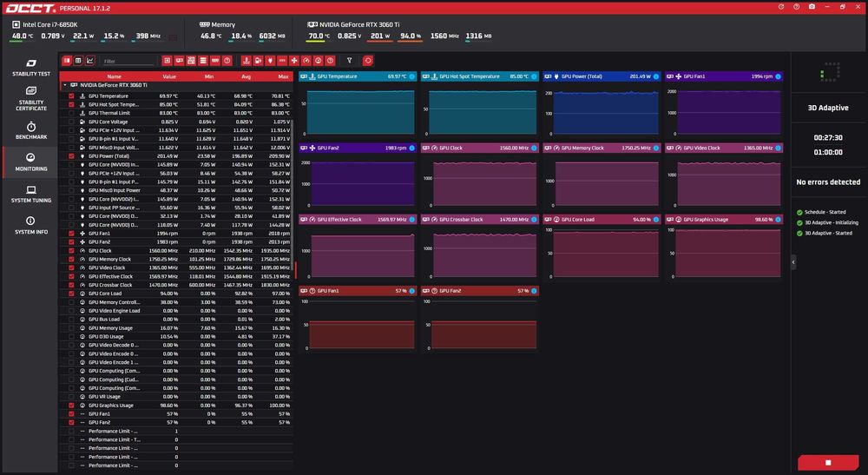Toggle fan sensor type filter icon
868x475 pixels.
[294, 60]
